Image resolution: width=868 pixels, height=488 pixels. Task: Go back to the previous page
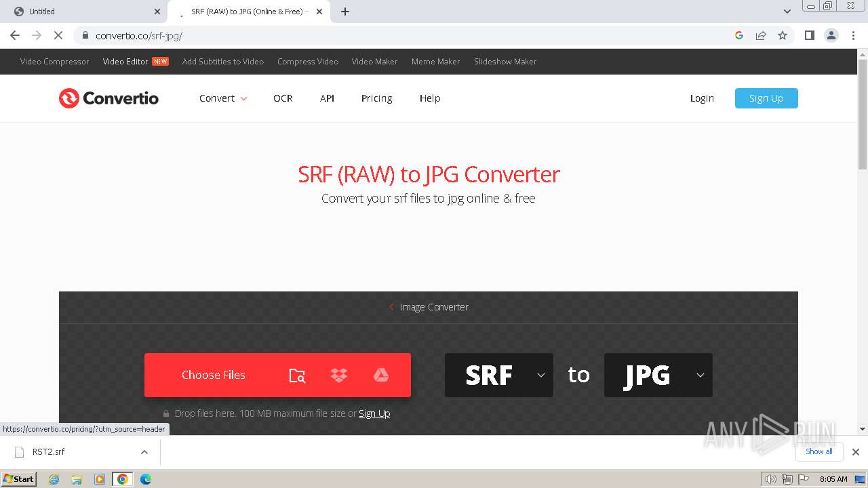pyautogui.click(x=15, y=35)
